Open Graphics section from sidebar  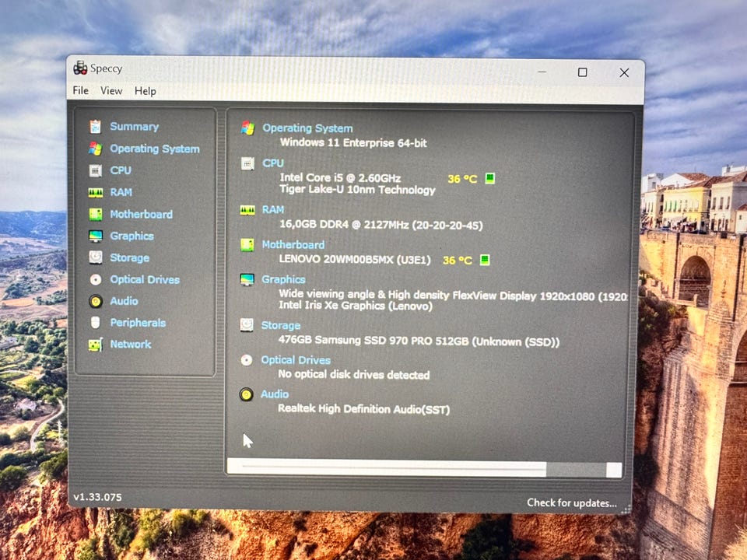[x=132, y=236]
